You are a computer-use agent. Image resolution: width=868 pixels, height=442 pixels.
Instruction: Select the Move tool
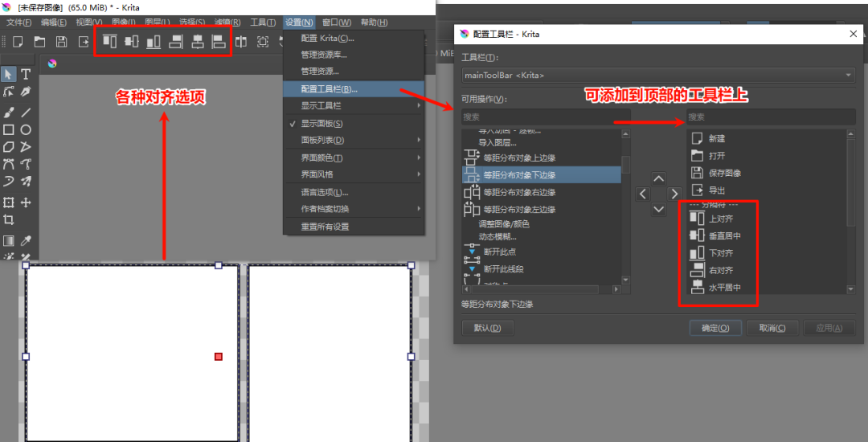click(26, 203)
